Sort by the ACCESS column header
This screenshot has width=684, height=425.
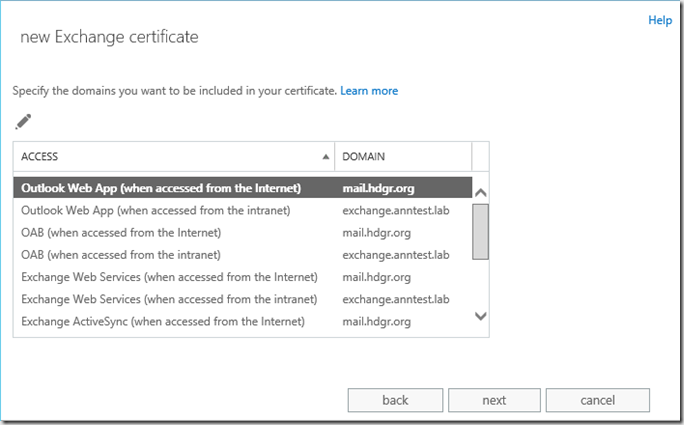pyautogui.click(x=170, y=157)
